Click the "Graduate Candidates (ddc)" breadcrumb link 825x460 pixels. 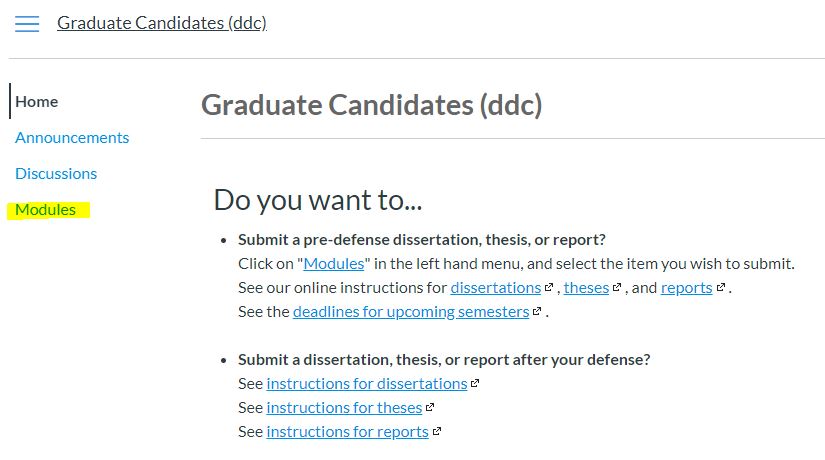coord(162,23)
